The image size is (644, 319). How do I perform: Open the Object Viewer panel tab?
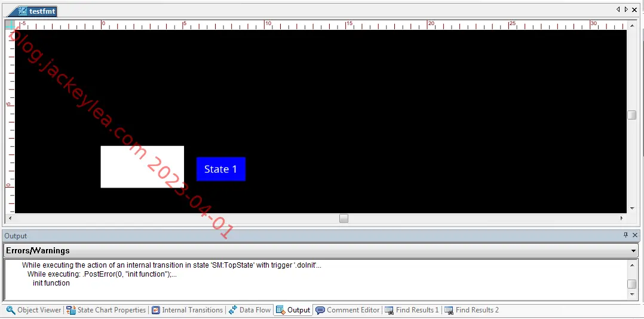pos(33,310)
